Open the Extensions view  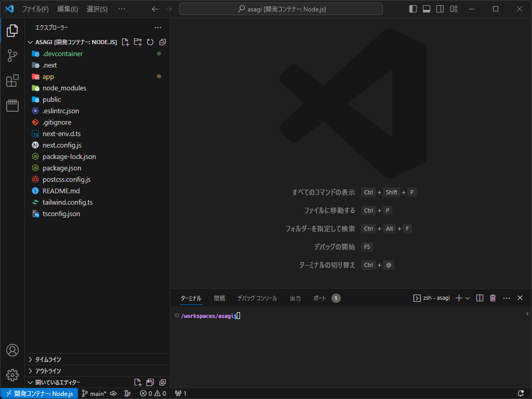12,81
